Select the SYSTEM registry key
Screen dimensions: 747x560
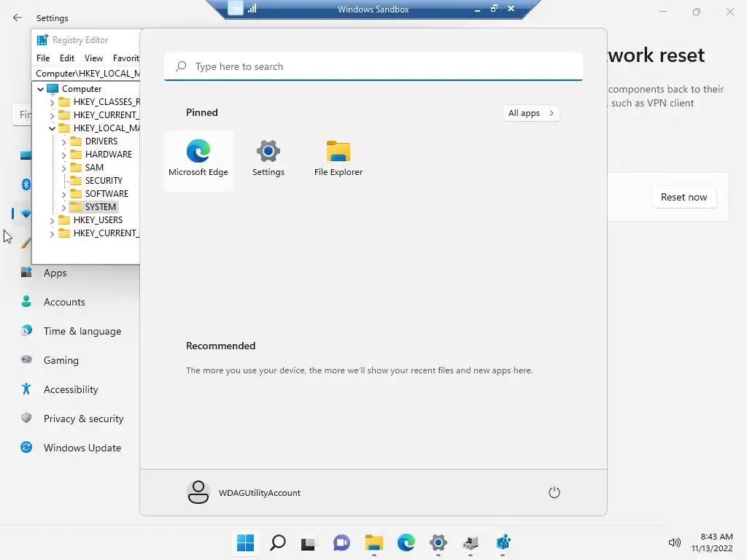pyautogui.click(x=100, y=206)
